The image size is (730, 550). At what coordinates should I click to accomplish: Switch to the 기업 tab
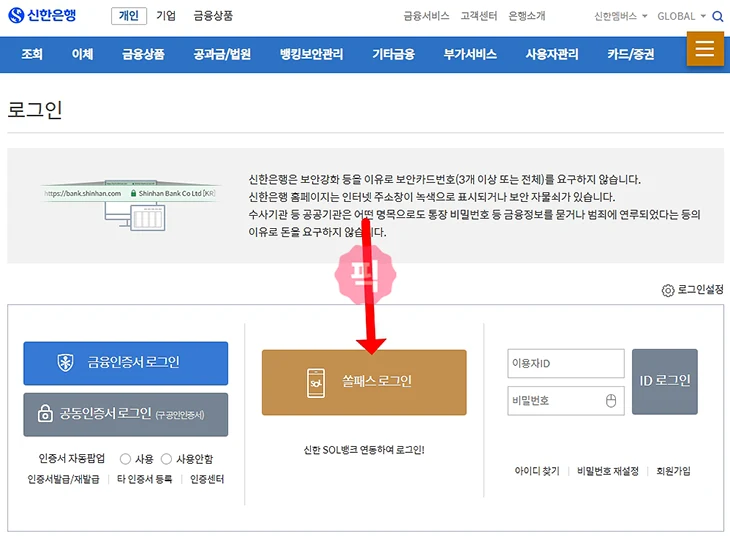[166, 16]
